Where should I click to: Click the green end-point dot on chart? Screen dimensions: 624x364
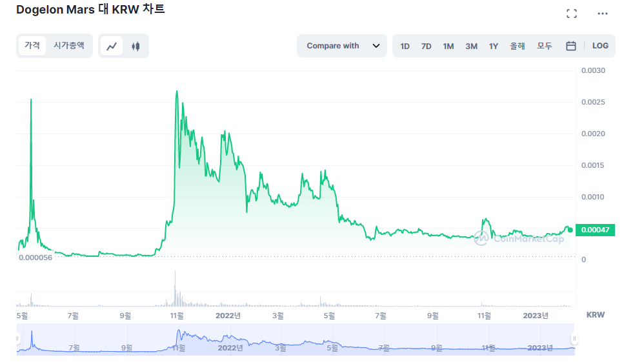(x=570, y=230)
